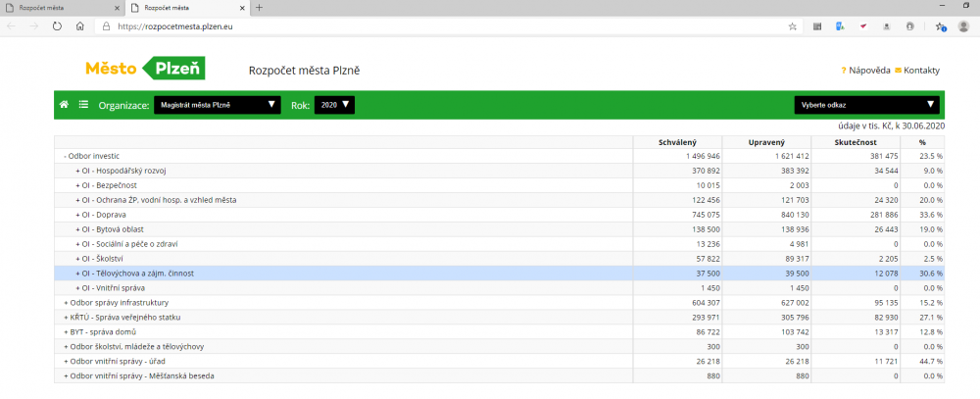The image size is (980, 399).
Task: Bookmark page with the star icon
Action: [792, 26]
